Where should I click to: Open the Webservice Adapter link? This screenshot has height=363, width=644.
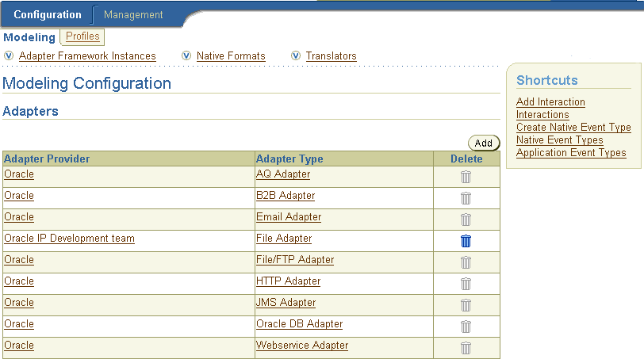302,345
